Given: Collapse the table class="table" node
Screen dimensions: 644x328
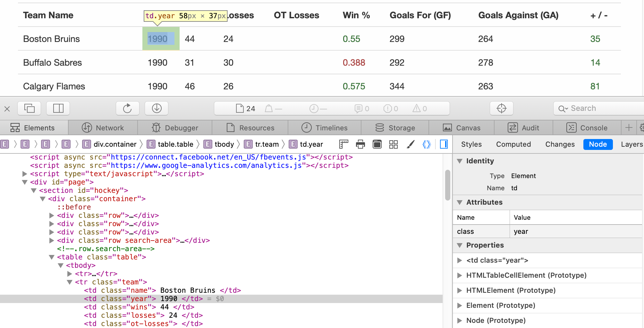Looking at the screenshot, I should (51, 257).
